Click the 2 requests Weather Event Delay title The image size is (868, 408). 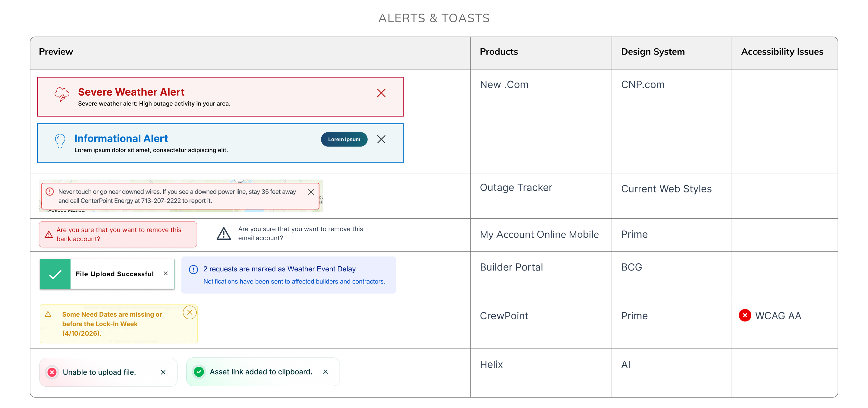pos(279,269)
